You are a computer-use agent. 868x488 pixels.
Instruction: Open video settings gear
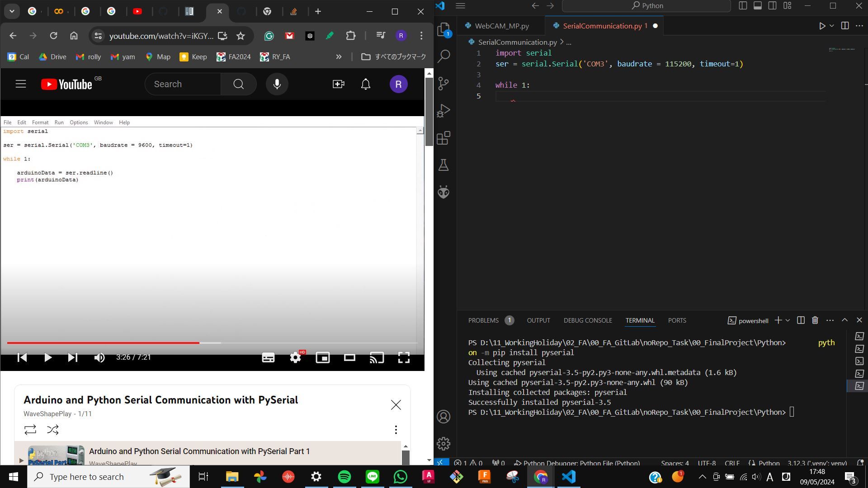(x=296, y=357)
